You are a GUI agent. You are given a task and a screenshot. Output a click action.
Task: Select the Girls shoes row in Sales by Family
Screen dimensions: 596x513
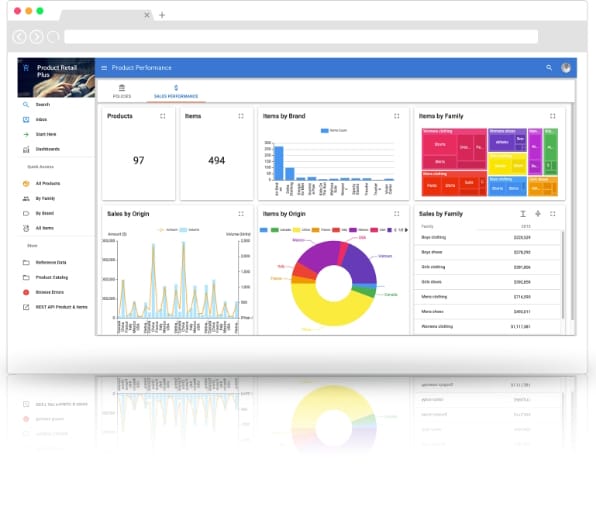point(488,282)
